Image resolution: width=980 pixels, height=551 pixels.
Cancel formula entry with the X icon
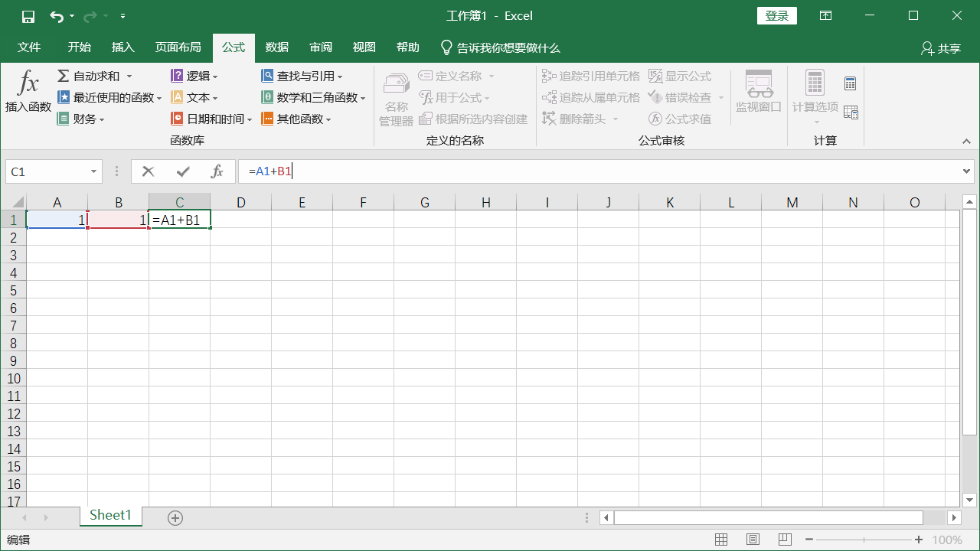[149, 171]
